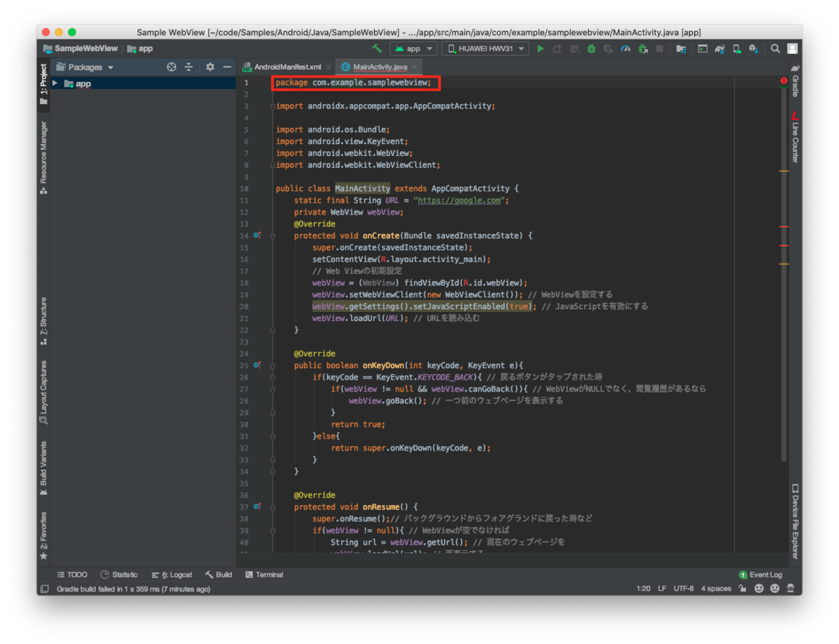Toggle the Z: Structure tool window
This screenshot has height=644, width=839.
click(43, 321)
